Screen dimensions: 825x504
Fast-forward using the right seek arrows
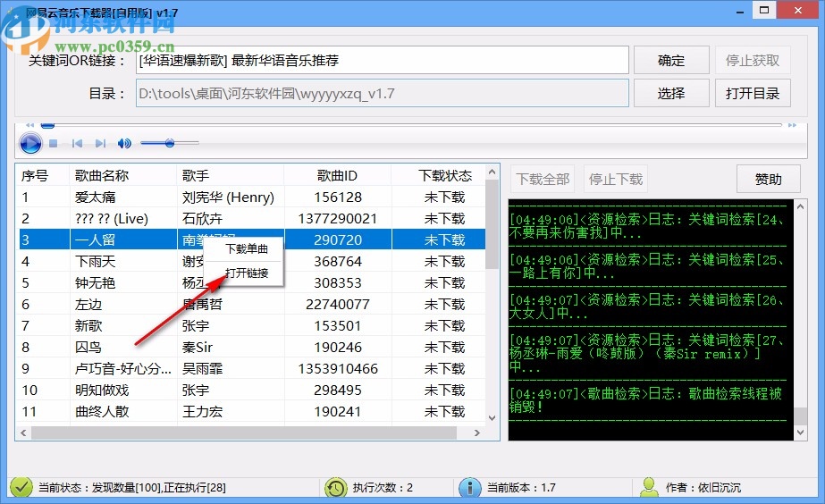(793, 125)
